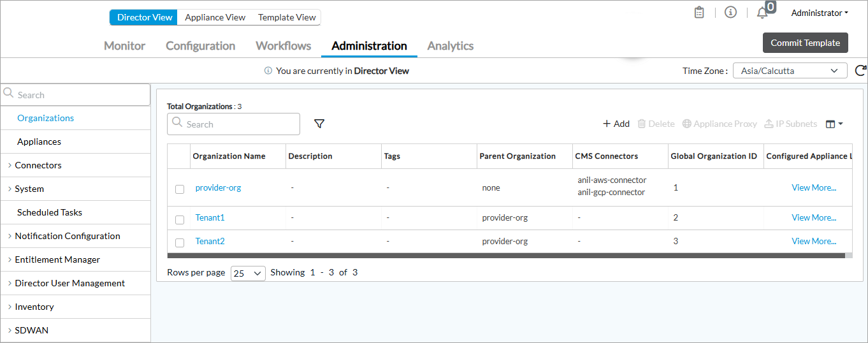Expand SDWAN in sidebar

click(x=32, y=330)
